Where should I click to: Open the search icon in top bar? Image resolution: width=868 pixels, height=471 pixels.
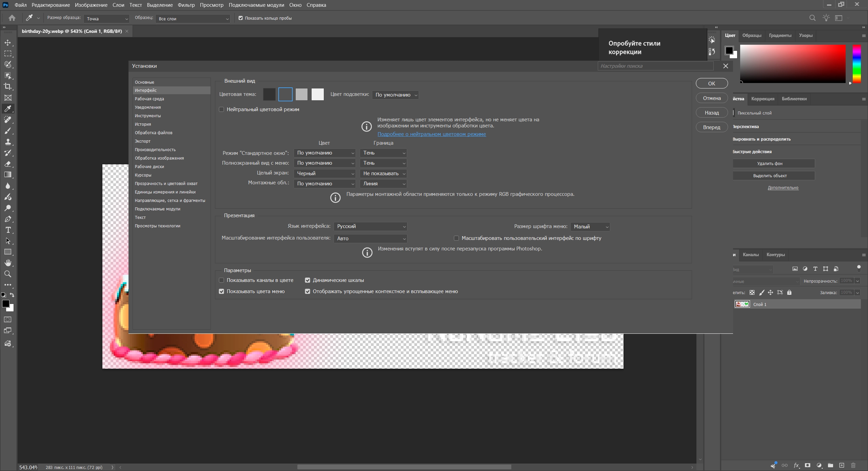click(812, 18)
